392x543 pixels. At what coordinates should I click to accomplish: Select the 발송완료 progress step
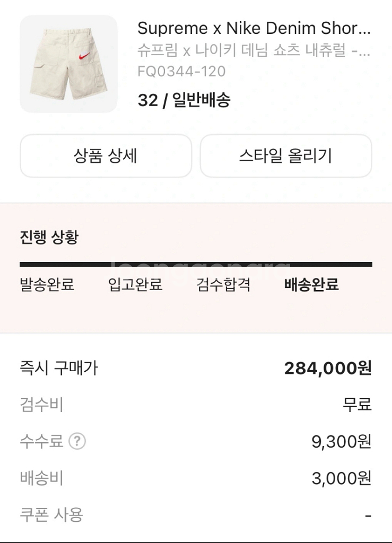(47, 285)
